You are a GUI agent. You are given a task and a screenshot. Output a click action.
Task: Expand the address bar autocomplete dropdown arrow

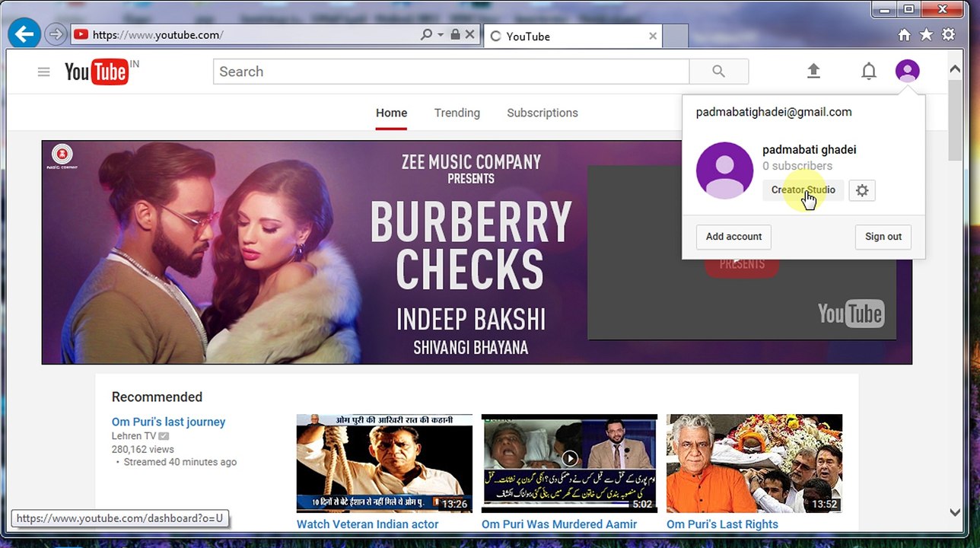point(441,35)
